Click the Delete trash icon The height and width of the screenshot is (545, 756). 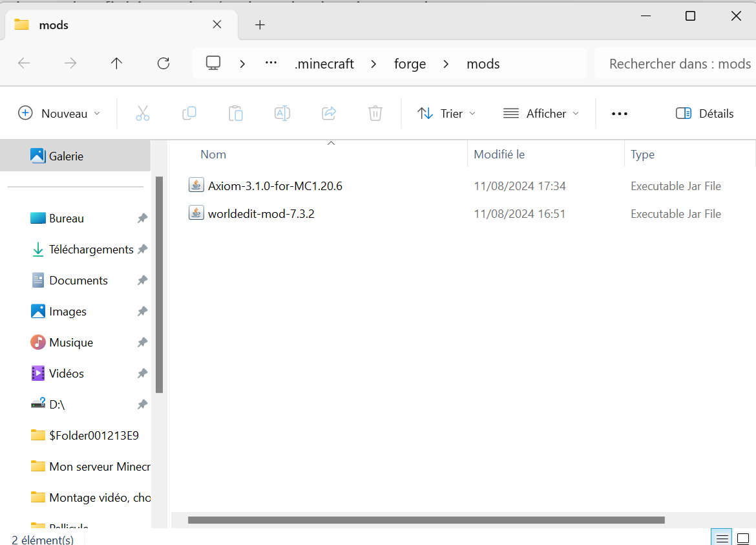click(375, 113)
